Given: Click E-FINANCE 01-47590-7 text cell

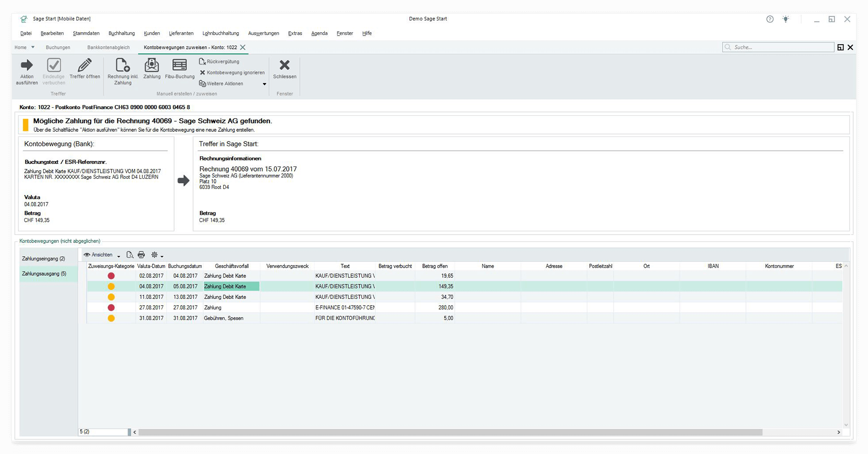Looking at the screenshot, I should (x=345, y=307).
